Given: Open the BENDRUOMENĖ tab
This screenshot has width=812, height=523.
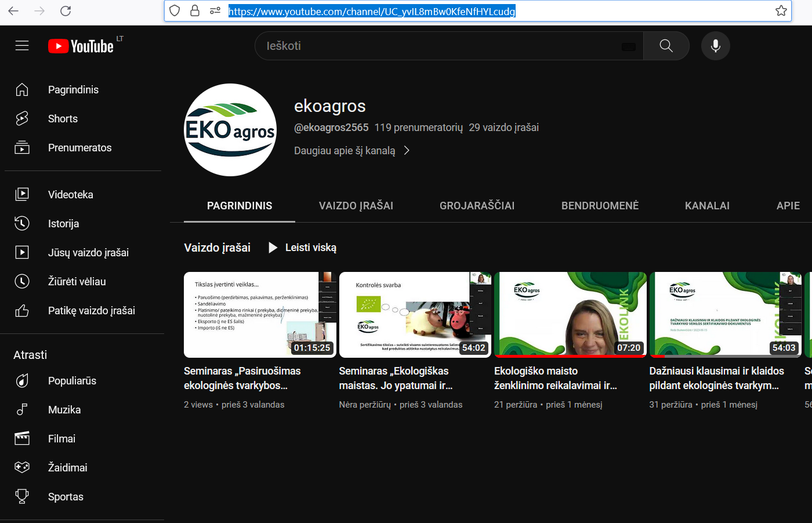Looking at the screenshot, I should click(x=600, y=206).
